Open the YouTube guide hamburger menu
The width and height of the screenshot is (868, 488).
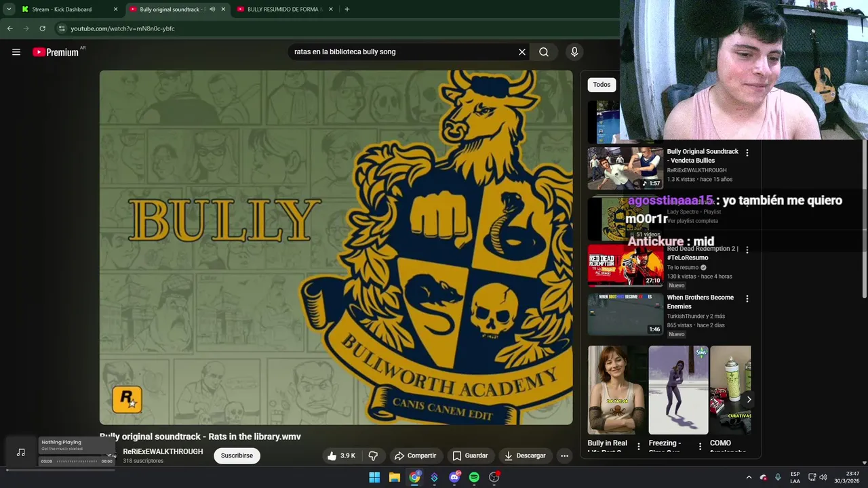pos(16,52)
